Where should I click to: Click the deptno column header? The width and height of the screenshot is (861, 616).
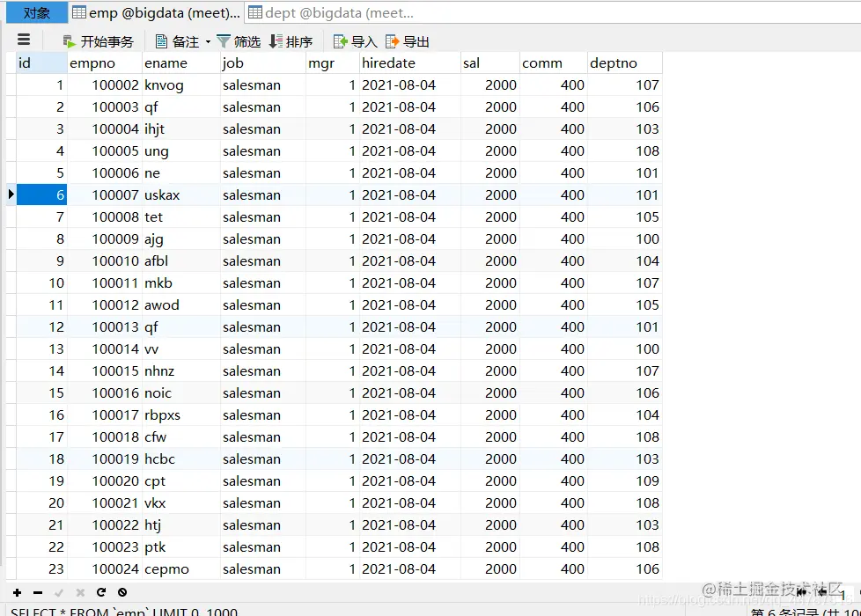coord(625,63)
